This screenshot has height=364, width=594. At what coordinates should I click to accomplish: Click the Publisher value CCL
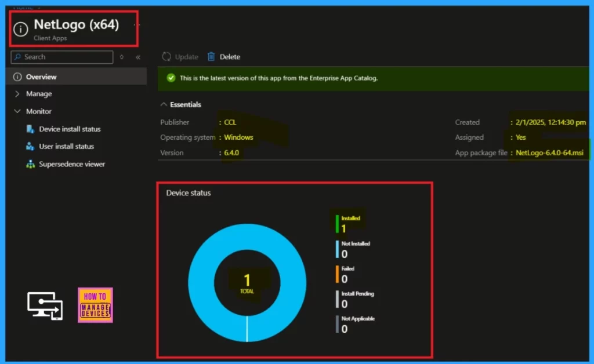pos(230,122)
